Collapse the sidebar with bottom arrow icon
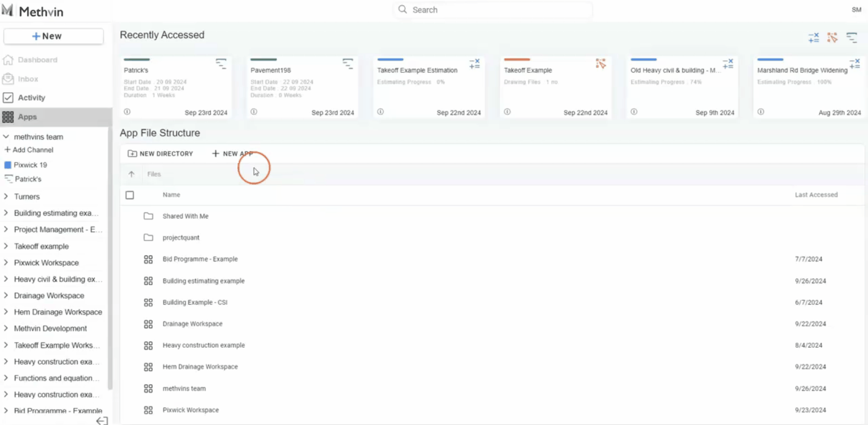The height and width of the screenshot is (425, 868). (102, 420)
